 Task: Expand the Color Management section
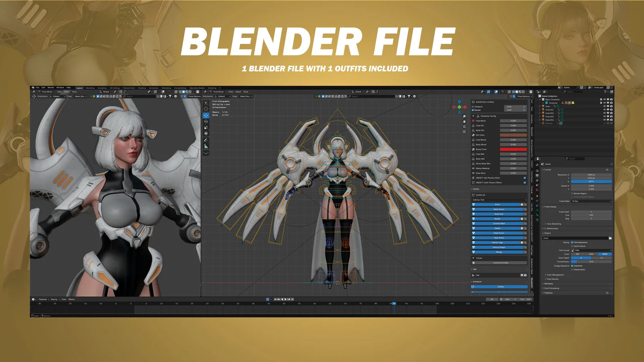(x=555, y=275)
